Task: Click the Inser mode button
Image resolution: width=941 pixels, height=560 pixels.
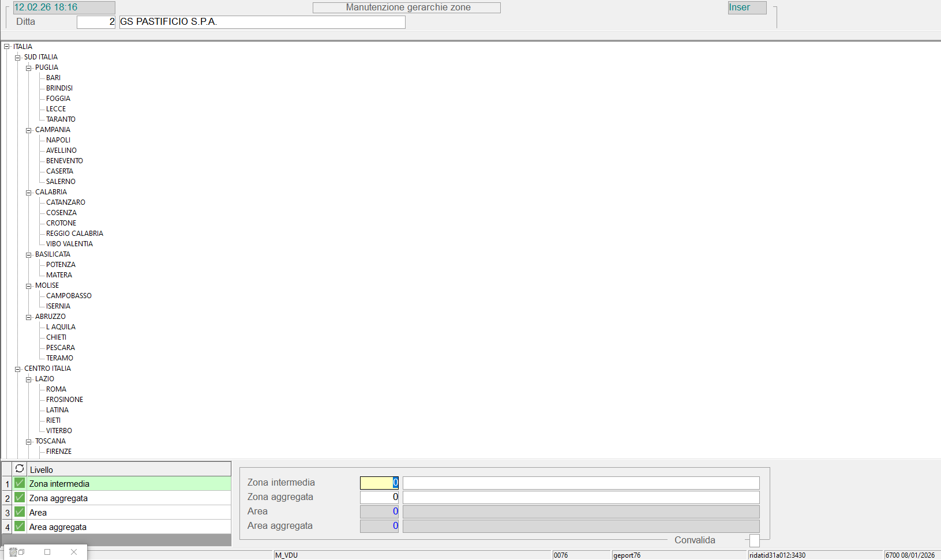Action: coord(747,7)
